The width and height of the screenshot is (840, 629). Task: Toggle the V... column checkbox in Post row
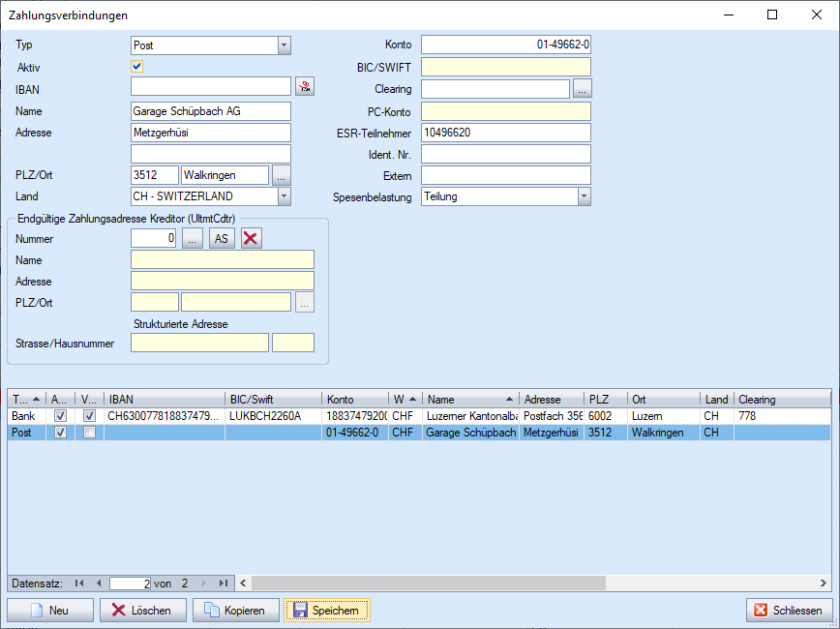(89, 433)
